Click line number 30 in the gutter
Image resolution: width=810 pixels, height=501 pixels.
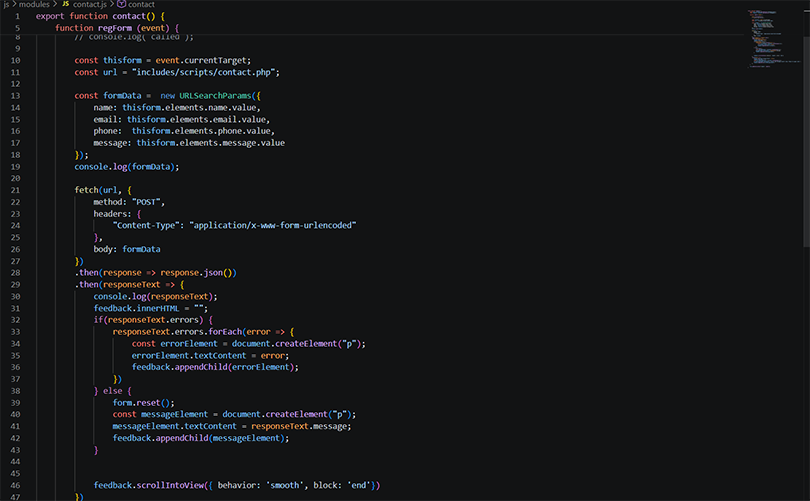15,296
